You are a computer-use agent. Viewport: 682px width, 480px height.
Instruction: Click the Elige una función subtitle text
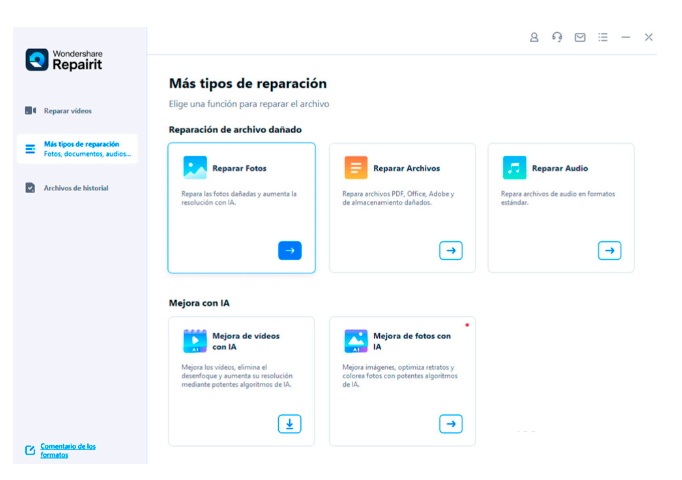pyautogui.click(x=249, y=104)
